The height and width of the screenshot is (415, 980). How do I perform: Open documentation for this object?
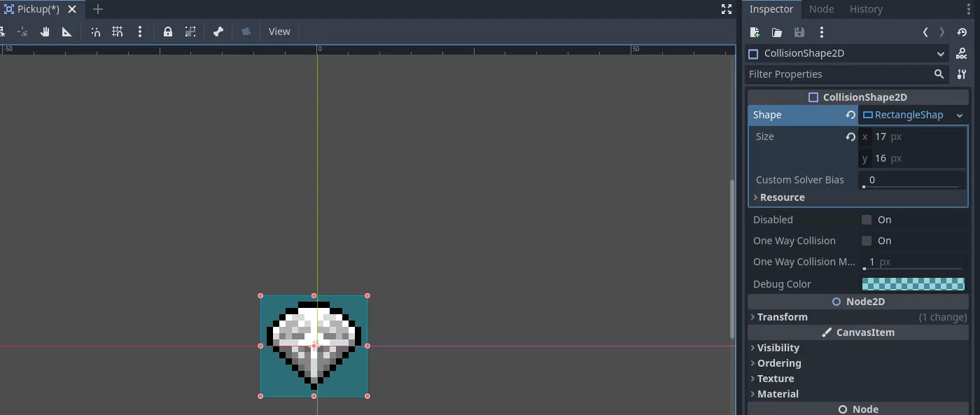point(962,54)
